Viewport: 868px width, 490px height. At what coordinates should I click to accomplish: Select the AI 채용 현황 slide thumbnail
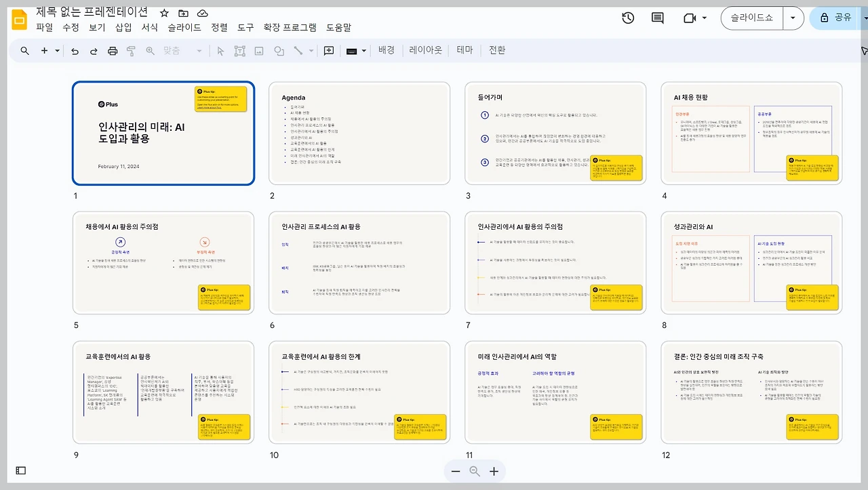point(751,133)
